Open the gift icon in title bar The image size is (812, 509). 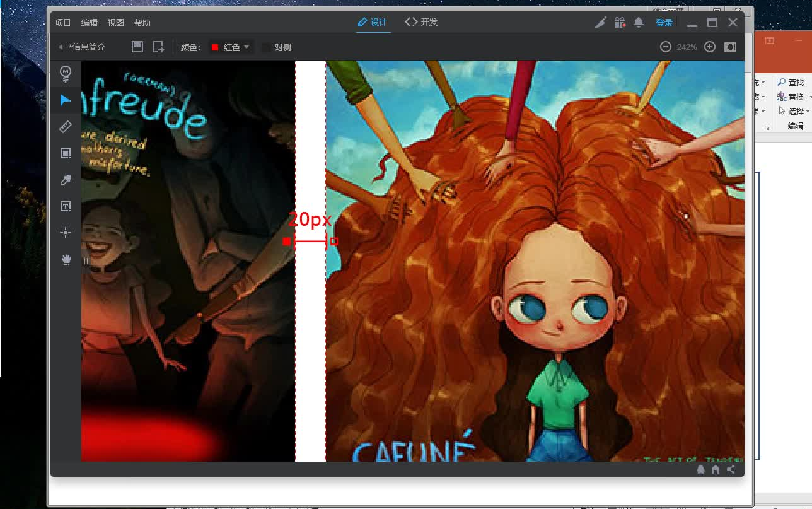pyautogui.click(x=620, y=23)
